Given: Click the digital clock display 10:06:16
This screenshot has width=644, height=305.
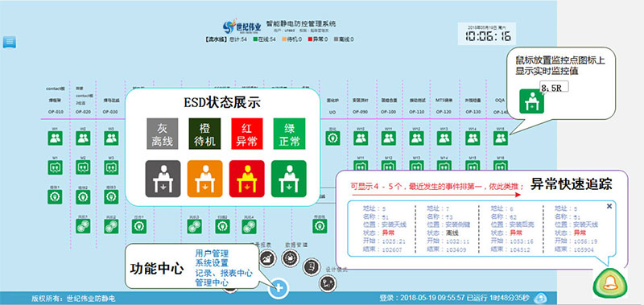Looking at the screenshot, I should click(489, 36).
